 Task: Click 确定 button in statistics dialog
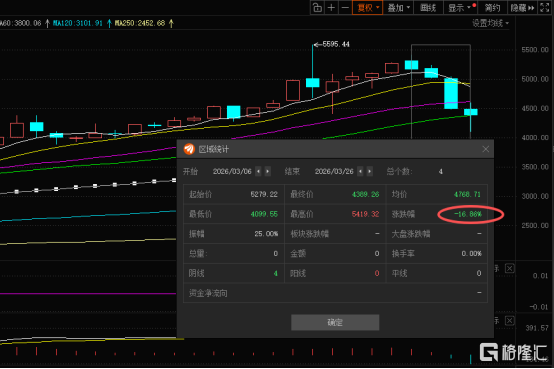pos(335,322)
